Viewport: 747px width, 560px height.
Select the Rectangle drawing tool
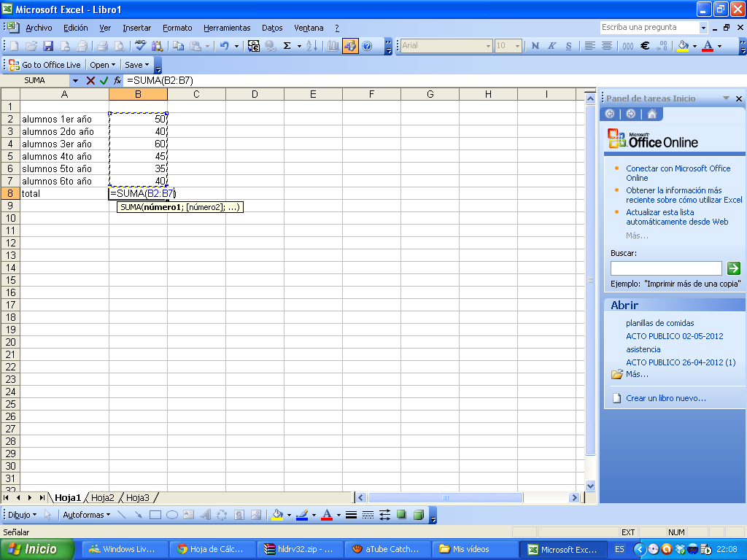(x=155, y=515)
